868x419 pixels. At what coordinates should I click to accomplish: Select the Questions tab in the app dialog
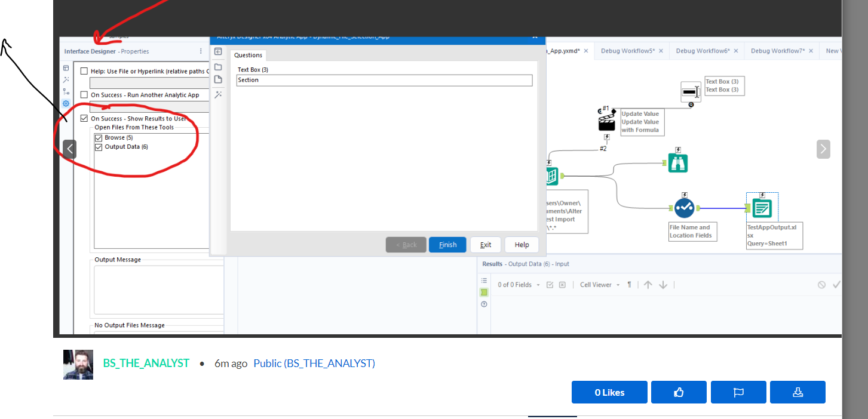pyautogui.click(x=248, y=55)
